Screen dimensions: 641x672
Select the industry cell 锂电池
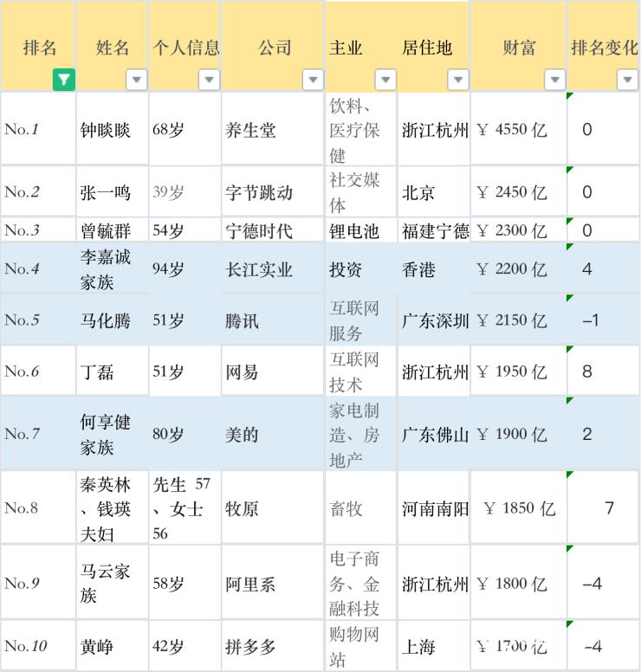click(x=361, y=230)
